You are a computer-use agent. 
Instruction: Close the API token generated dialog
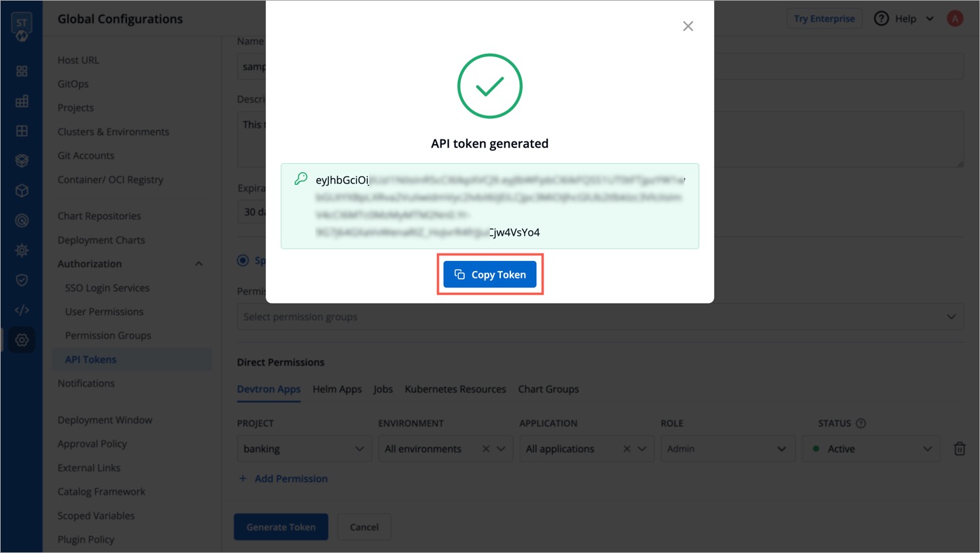click(688, 26)
